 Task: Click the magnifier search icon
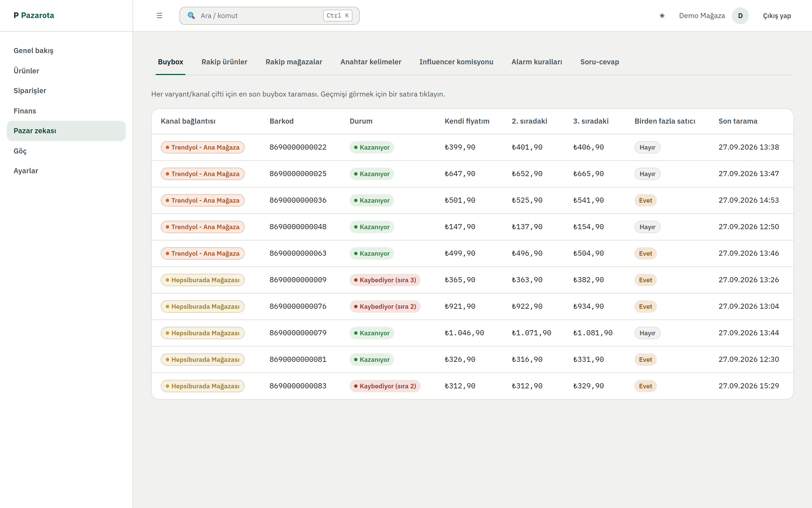(x=191, y=16)
